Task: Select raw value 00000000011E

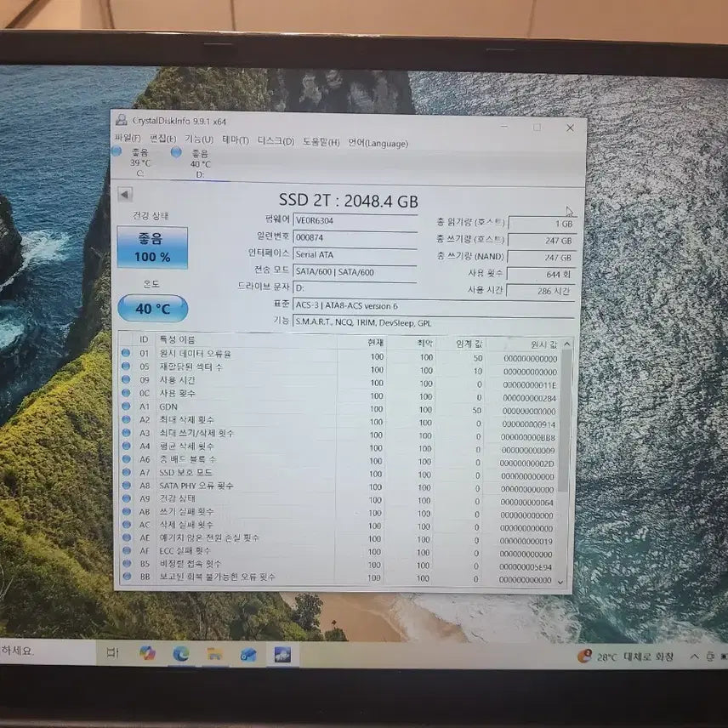Action: [529, 385]
